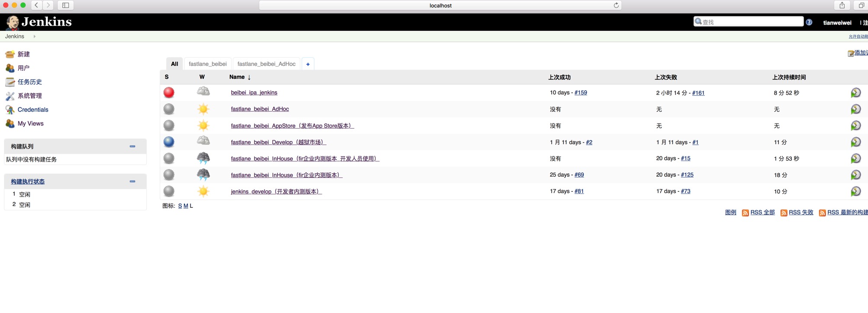Open job beibei_ipa_jenkins
Image resolution: width=868 pixels, height=313 pixels.
click(254, 93)
